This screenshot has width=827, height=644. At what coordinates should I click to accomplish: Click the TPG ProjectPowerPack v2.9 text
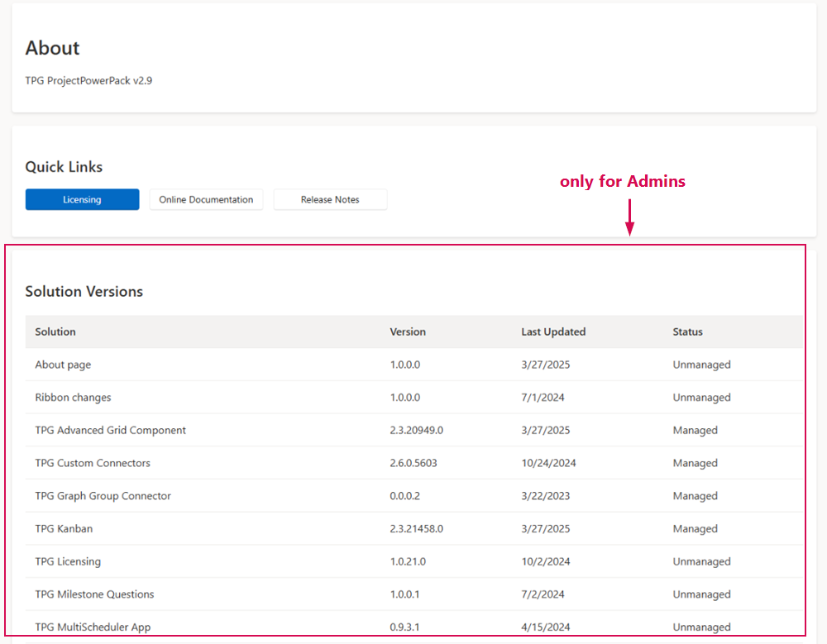click(88, 81)
